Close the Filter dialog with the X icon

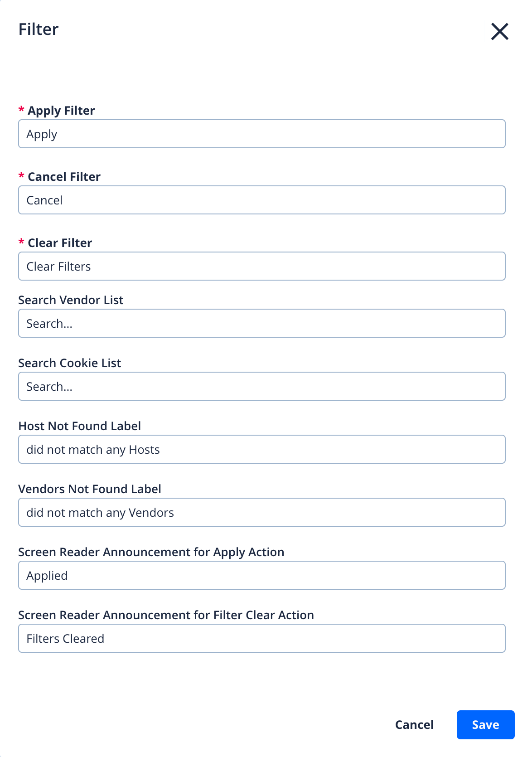tap(499, 31)
